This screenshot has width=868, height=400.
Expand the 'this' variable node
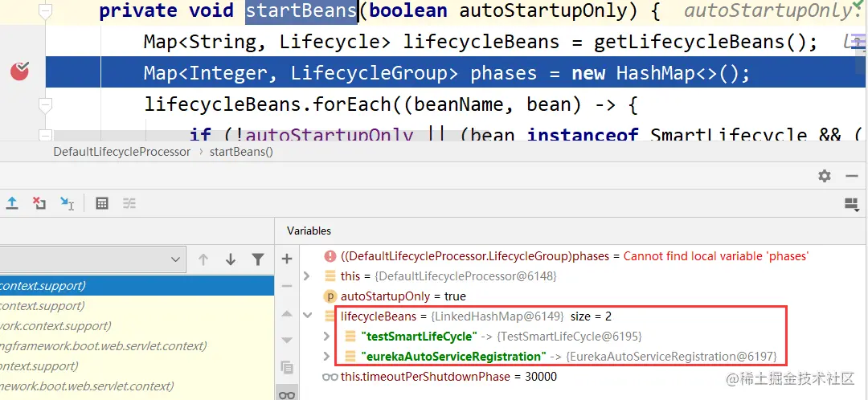307,276
